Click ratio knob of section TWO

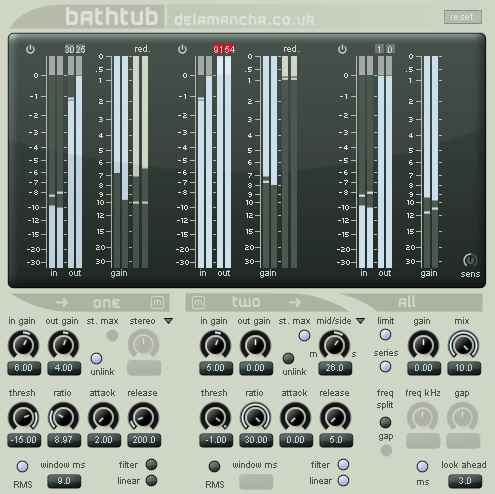click(x=255, y=417)
